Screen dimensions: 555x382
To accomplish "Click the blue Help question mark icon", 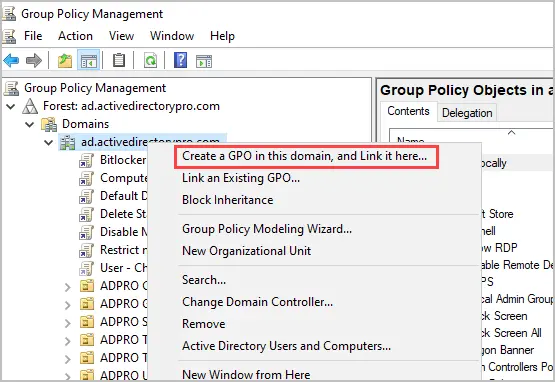I will click(x=181, y=60).
